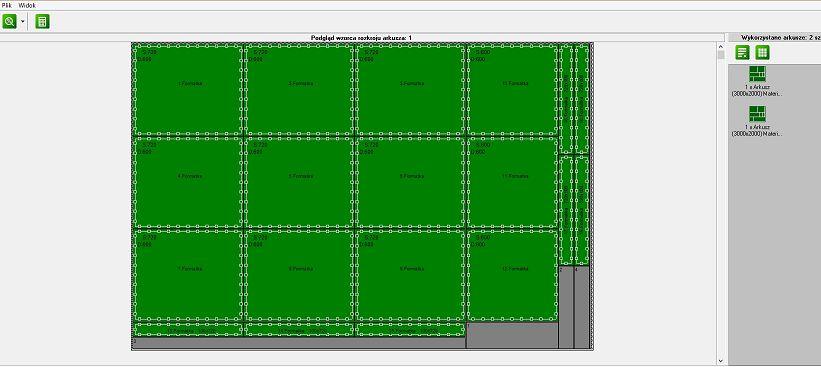Image resolution: width=821 pixels, height=367 pixels.
Task: Click the calculator toolbar icon
Action: [42, 21]
